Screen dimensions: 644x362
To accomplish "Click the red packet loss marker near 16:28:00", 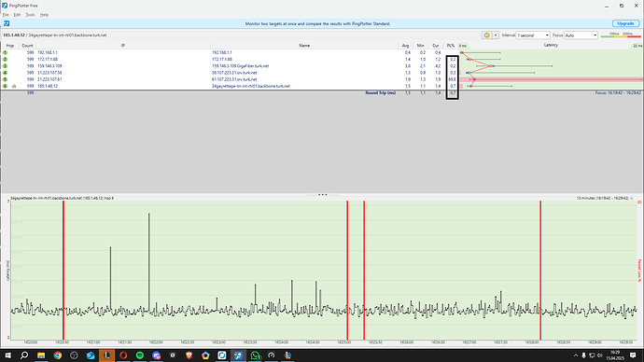I will (540, 270).
